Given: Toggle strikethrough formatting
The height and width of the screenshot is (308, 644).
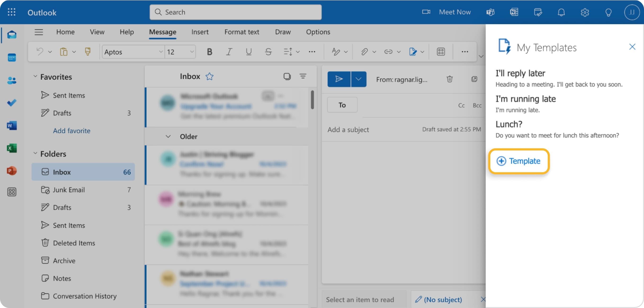Looking at the screenshot, I should pos(268,52).
